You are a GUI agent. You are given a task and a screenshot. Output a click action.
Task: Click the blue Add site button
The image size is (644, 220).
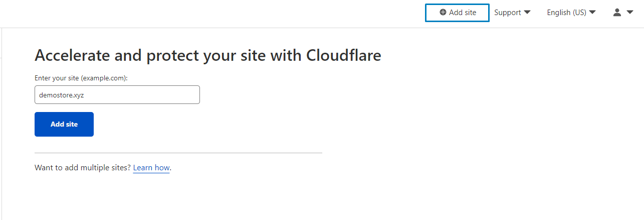point(64,124)
